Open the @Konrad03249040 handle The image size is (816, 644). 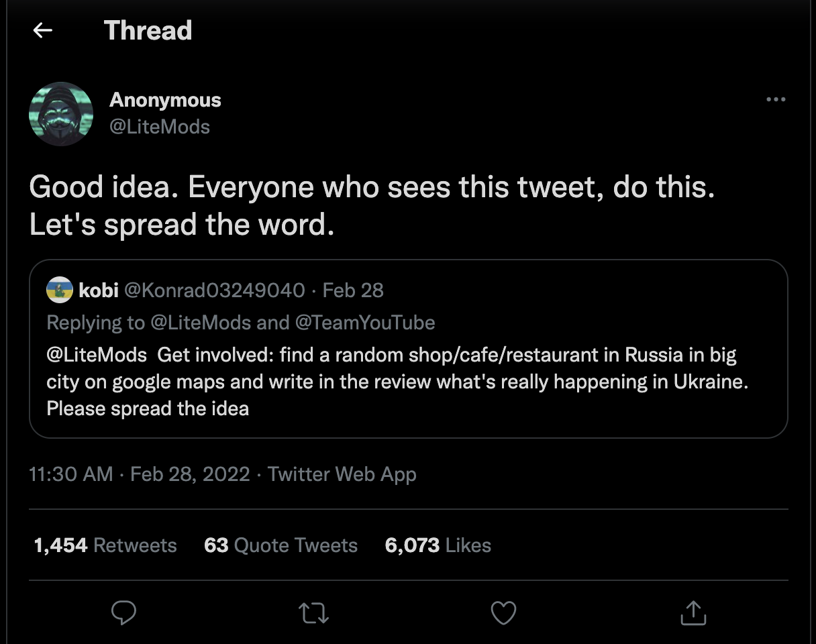[215, 290]
